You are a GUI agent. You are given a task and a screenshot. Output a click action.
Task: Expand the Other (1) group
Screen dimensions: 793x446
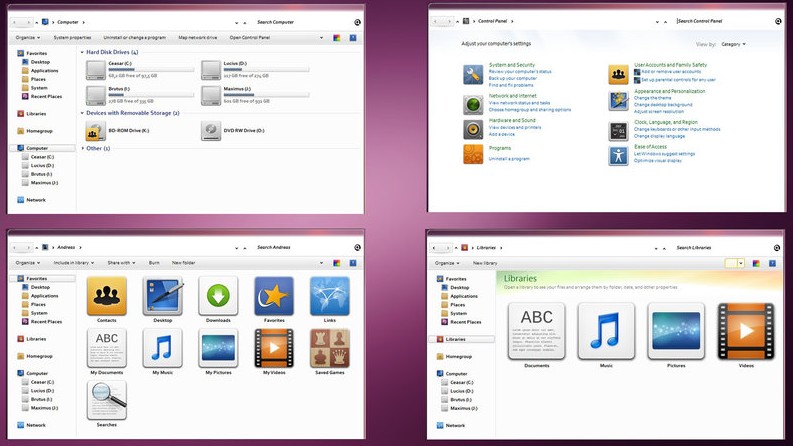tap(82, 148)
